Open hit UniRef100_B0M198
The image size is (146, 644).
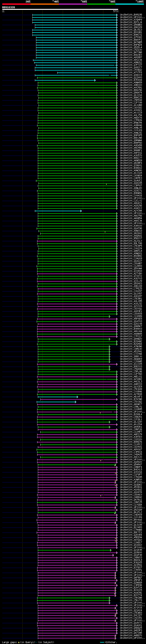(131, 15)
